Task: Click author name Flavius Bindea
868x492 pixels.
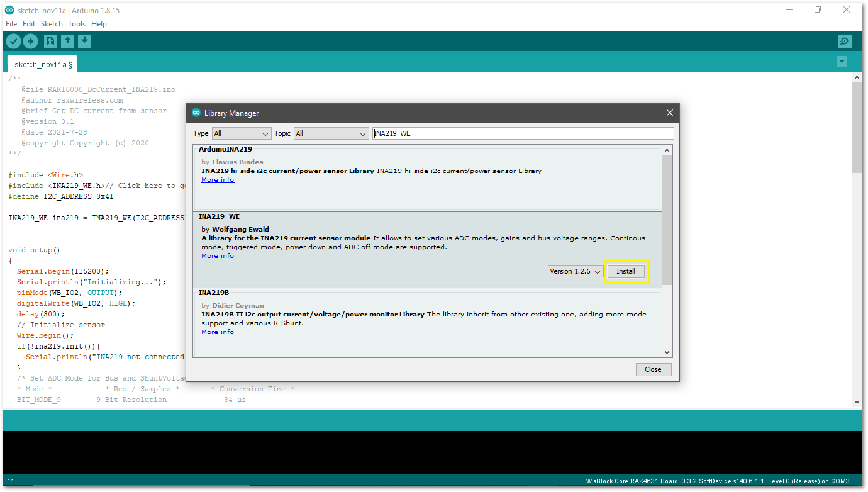Action: click(x=238, y=162)
